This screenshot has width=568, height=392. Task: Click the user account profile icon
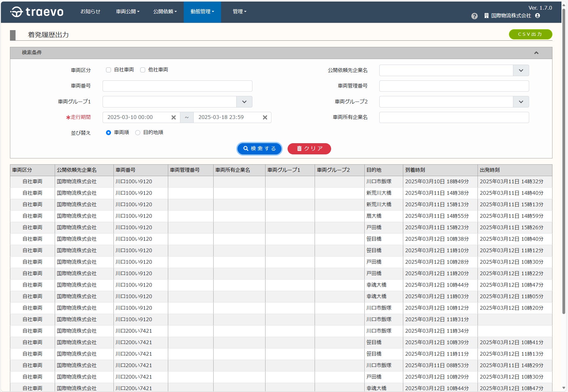[538, 16]
